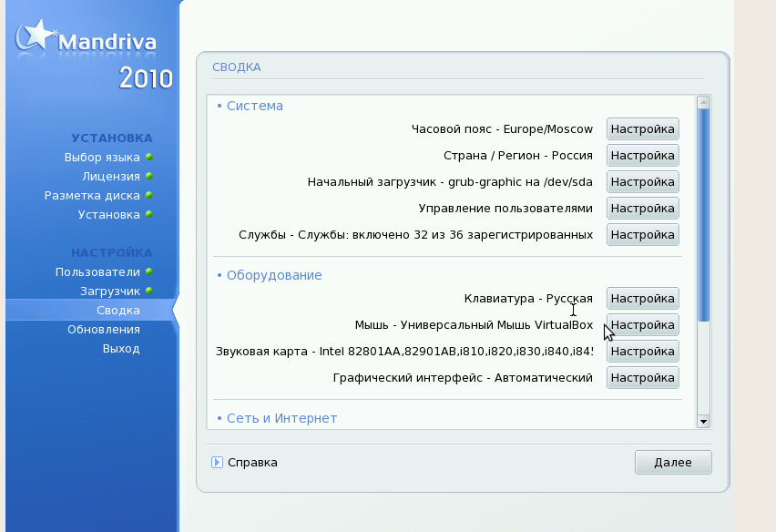Click the Звуковая карта Intel 82801AA text

click(404, 352)
